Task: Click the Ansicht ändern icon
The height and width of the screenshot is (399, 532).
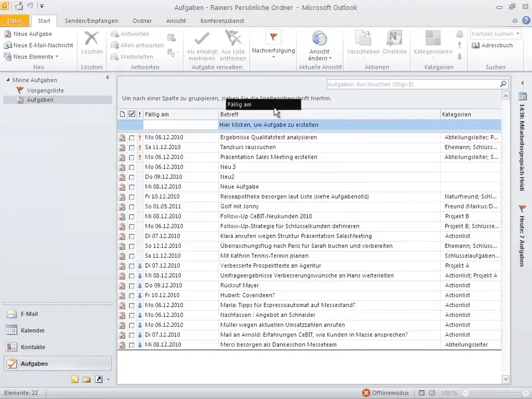Action: click(x=320, y=38)
